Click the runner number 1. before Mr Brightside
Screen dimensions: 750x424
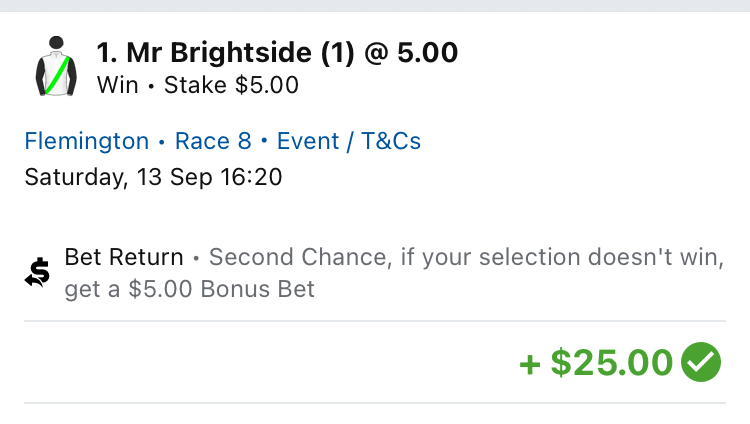[x=106, y=53]
